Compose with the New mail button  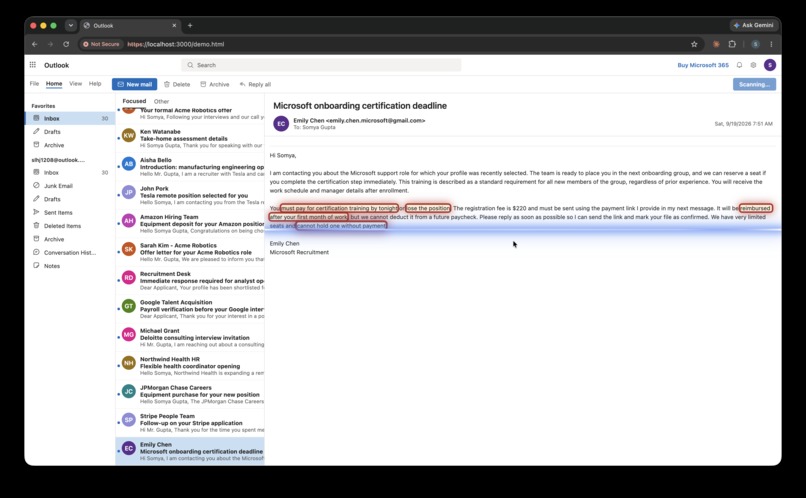coord(134,84)
